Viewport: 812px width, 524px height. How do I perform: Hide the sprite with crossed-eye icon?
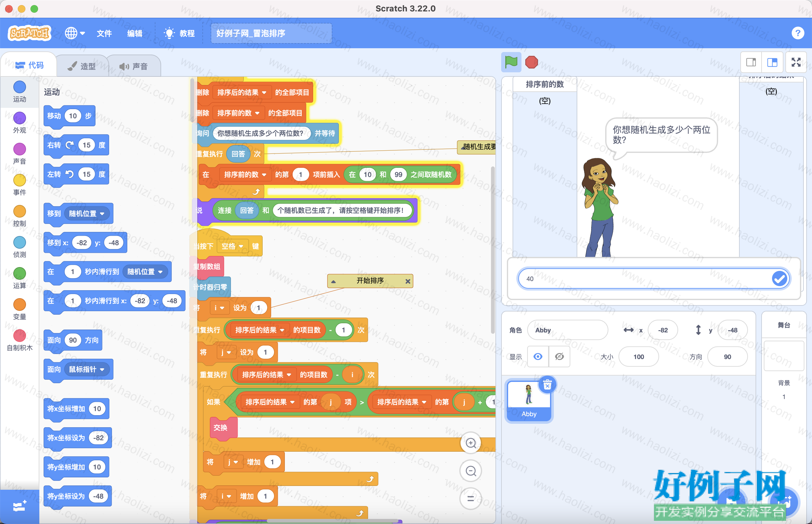pyautogui.click(x=559, y=357)
